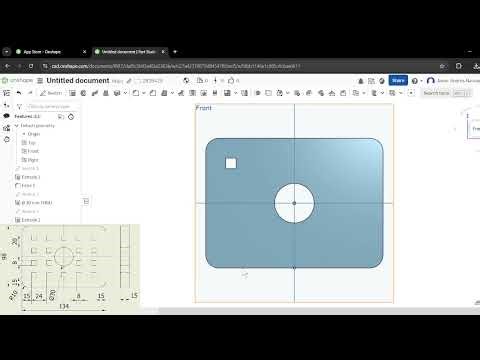480x360 pixels.
Task: Select the Shell tool icon
Action: click(x=192, y=93)
